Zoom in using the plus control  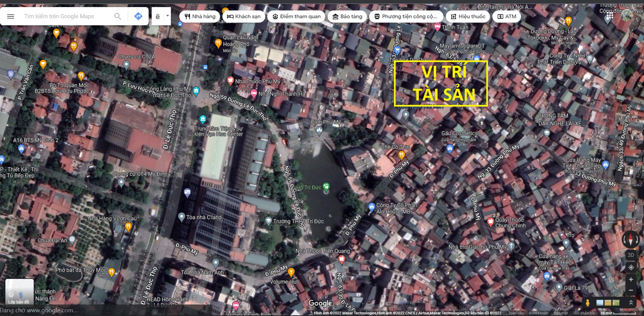(631, 279)
